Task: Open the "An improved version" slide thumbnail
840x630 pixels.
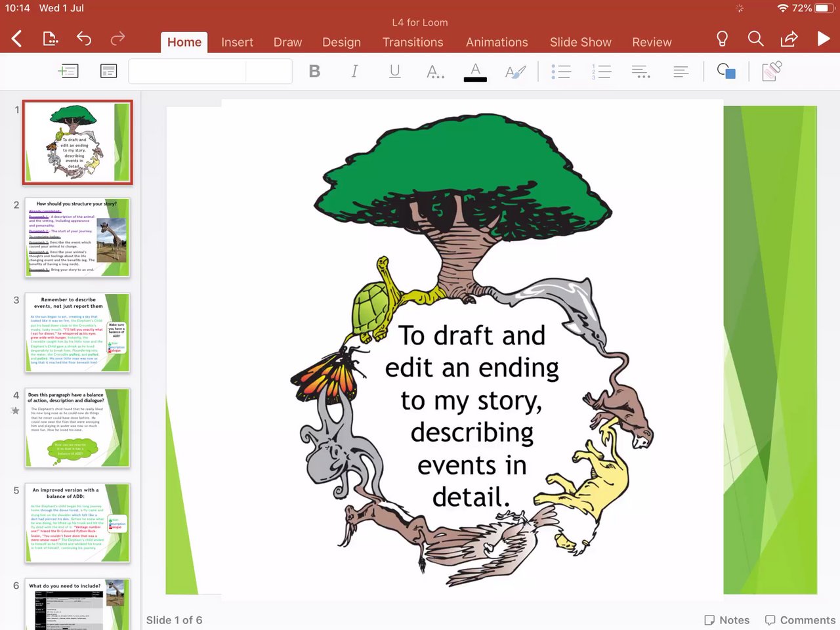Action: (77, 523)
